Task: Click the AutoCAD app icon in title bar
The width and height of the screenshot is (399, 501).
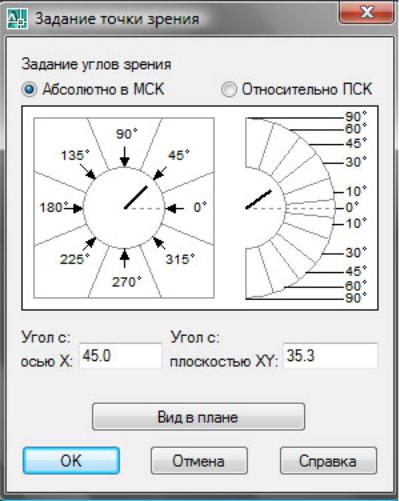Action: (x=17, y=19)
